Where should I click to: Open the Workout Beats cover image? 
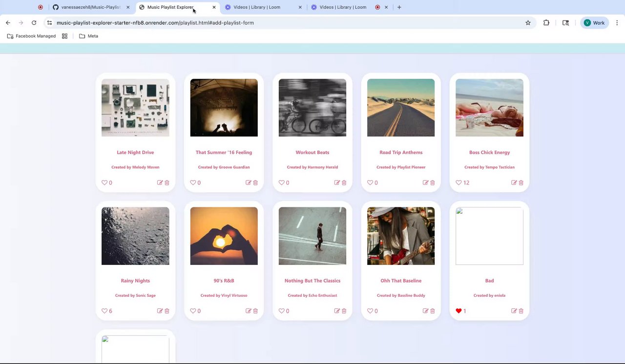312,107
